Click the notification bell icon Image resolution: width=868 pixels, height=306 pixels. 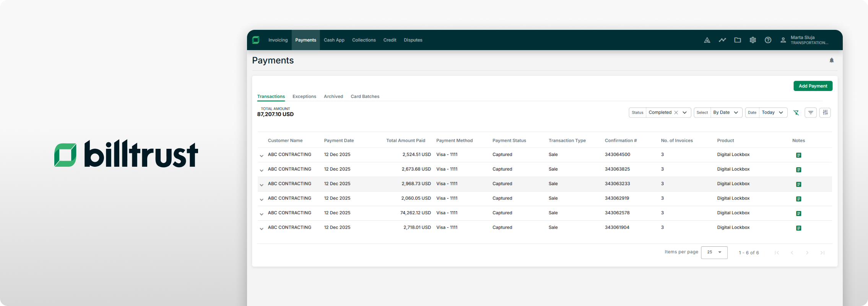coord(831,60)
